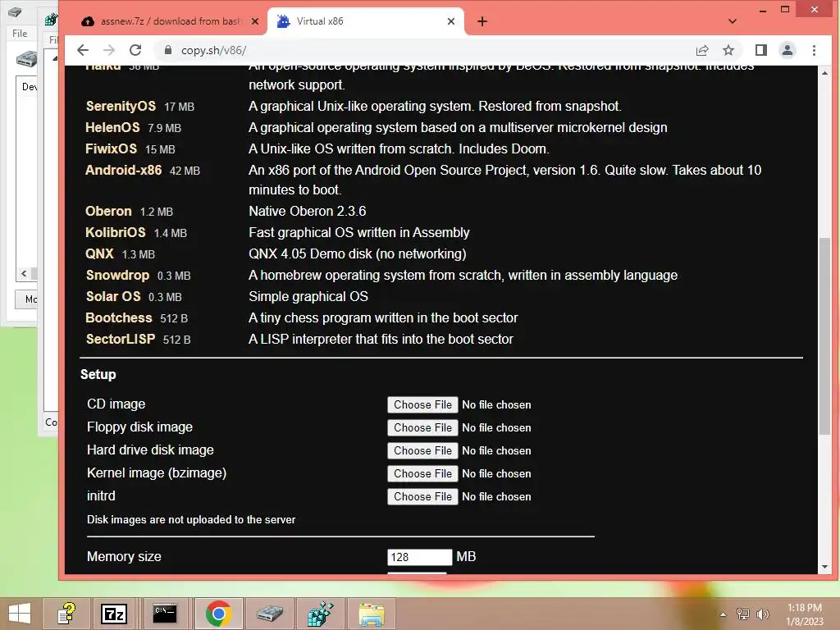This screenshot has height=630, width=840.
Task: Open the help question-mark taskbar icon
Action: tap(66, 614)
